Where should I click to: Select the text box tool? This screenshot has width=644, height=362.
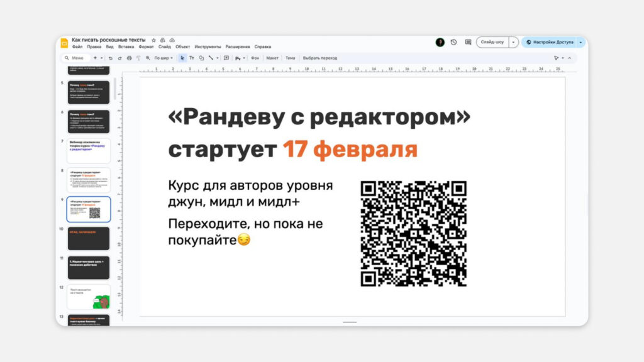[x=191, y=58]
